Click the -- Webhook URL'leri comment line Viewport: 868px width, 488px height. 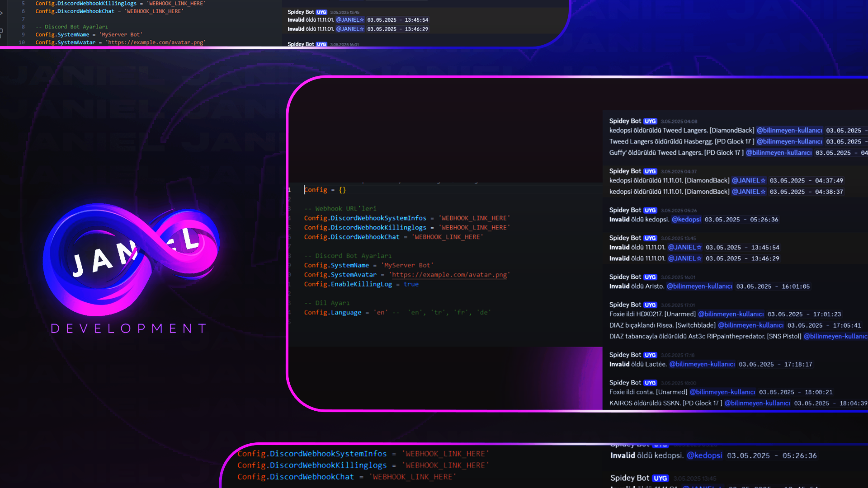point(340,209)
